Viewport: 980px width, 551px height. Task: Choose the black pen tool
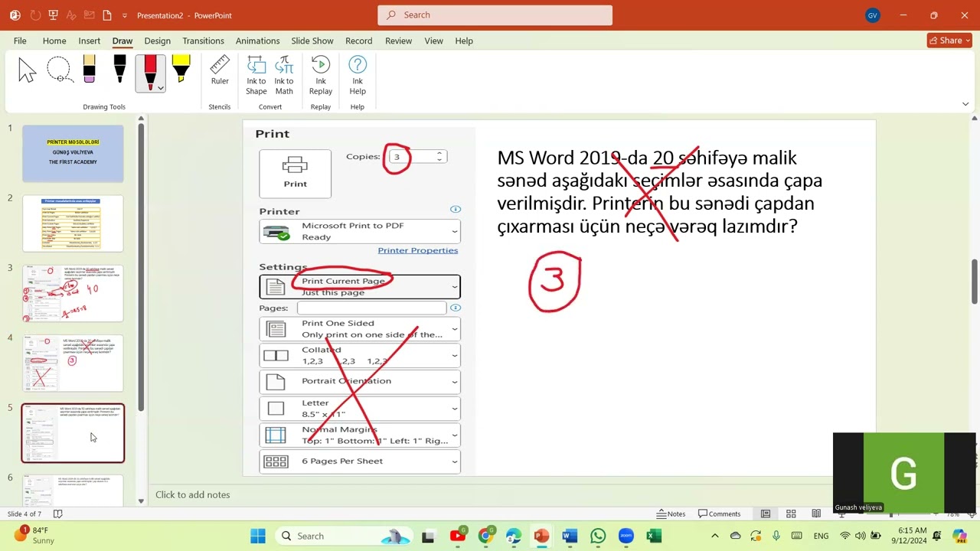pyautogui.click(x=119, y=70)
